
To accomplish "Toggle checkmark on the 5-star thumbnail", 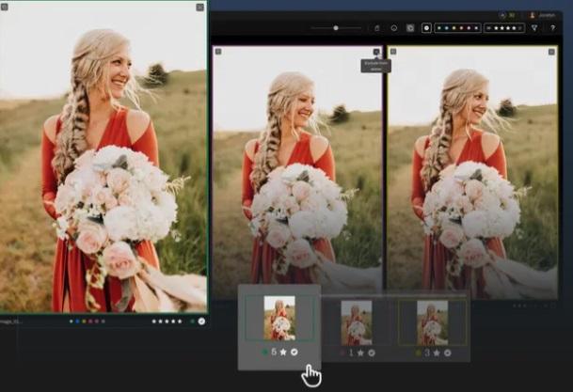I will pos(293,353).
